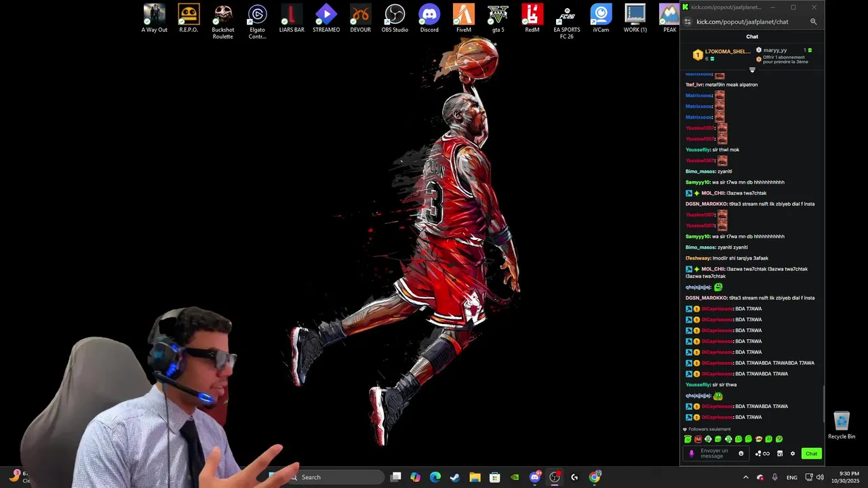Open Microsoft Edge from the taskbar
Screen dimensions: 868x488
click(435, 477)
